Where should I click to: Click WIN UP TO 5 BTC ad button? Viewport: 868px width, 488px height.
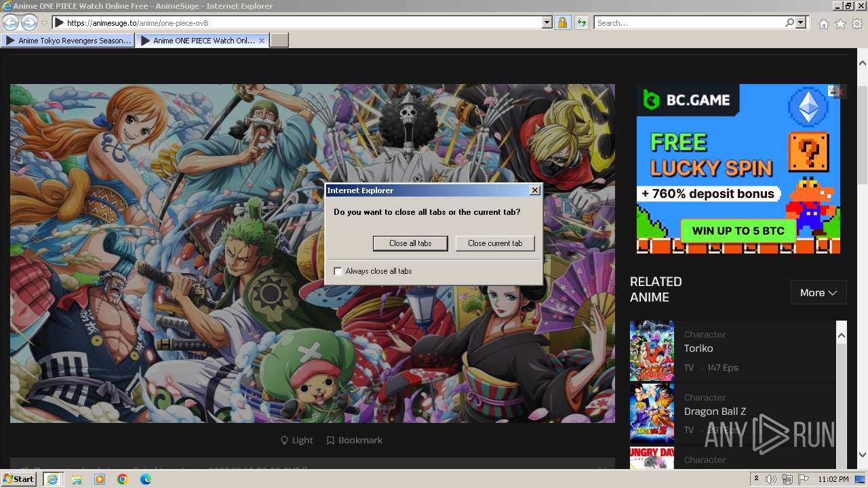[x=738, y=230]
